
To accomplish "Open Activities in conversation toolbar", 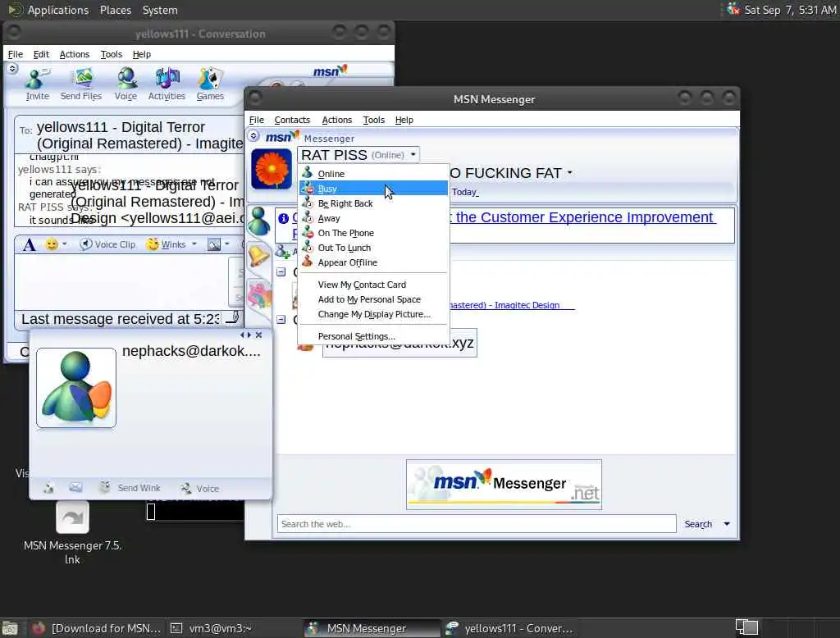I will point(167,84).
